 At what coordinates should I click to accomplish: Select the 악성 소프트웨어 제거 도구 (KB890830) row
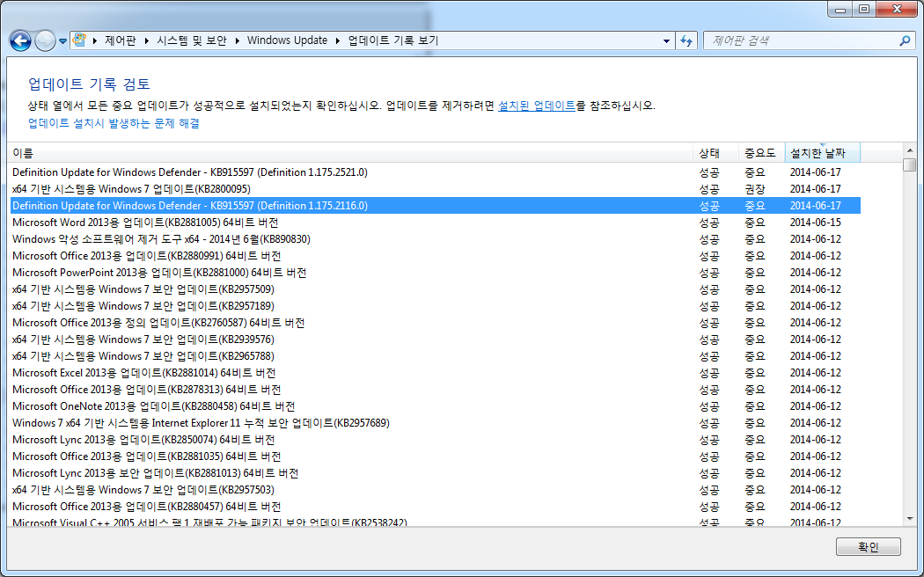436,239
